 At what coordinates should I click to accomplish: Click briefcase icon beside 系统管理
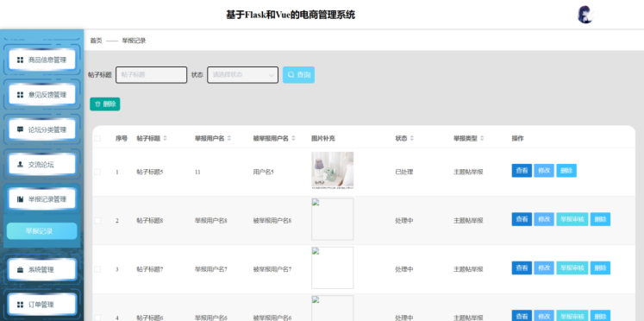click(20, 269)
